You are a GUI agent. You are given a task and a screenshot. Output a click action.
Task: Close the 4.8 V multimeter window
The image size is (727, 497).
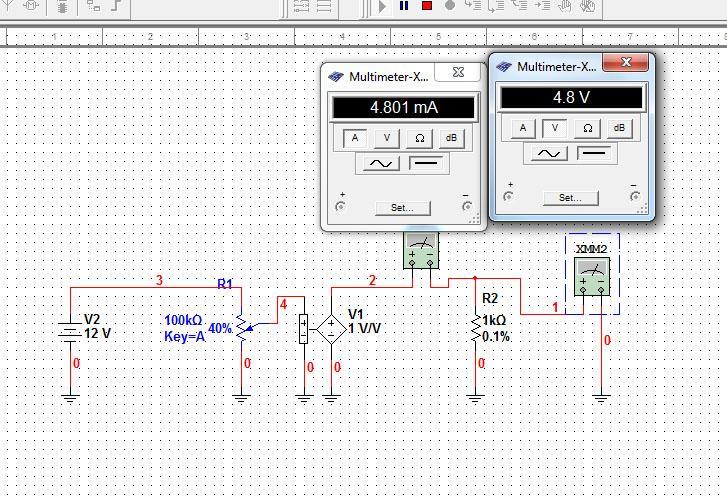tap(625, 62)
